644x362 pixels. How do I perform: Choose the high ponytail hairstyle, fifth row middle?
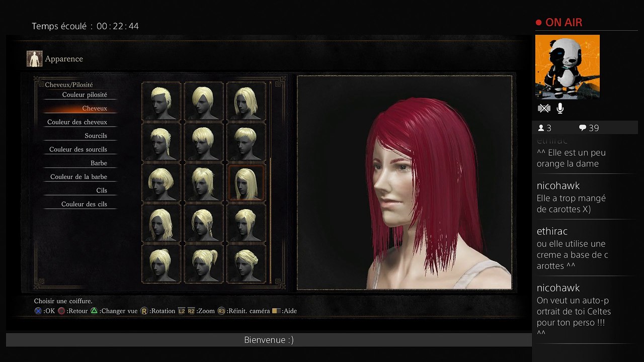click(204, 263)
